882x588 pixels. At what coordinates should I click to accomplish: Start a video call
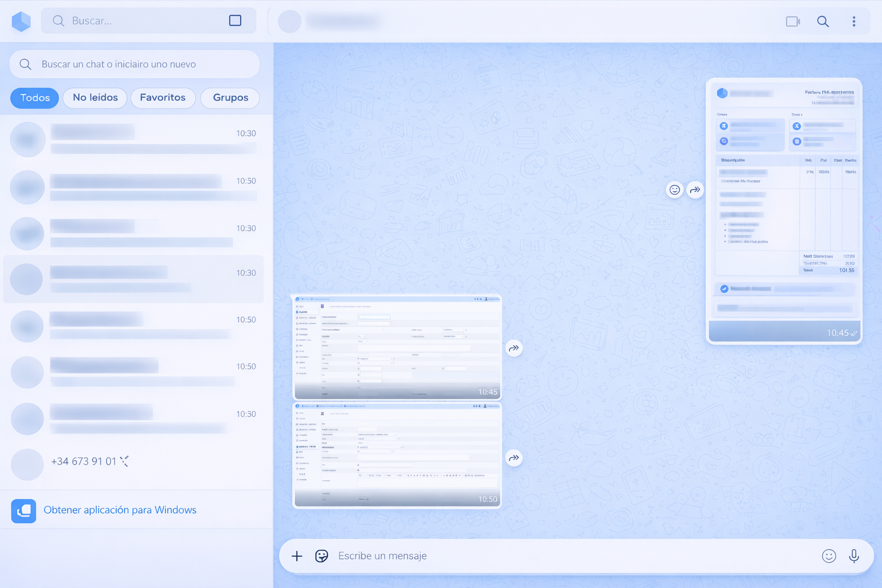(792, 21)
